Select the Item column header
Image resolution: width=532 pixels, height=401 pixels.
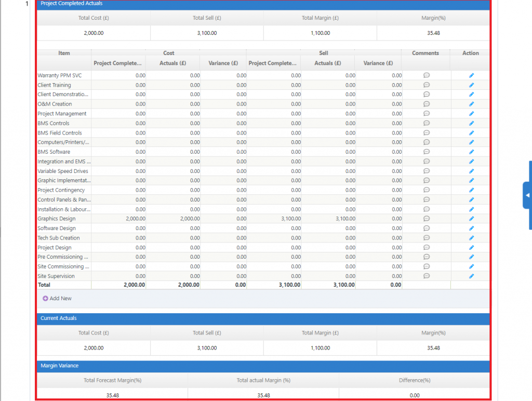coord(64,53)
